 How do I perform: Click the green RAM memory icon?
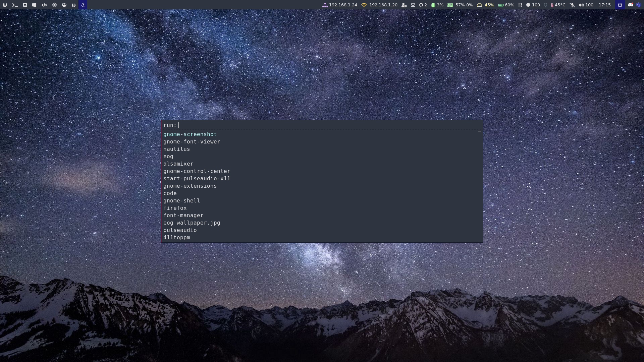450,5
